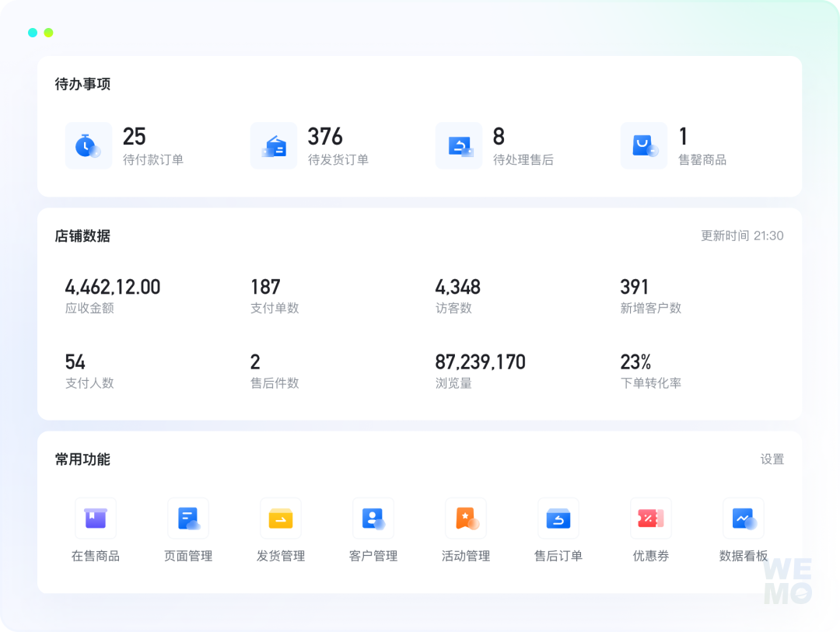
Task: Open 客户管理 customer management icon
Action: coord(373,519)
